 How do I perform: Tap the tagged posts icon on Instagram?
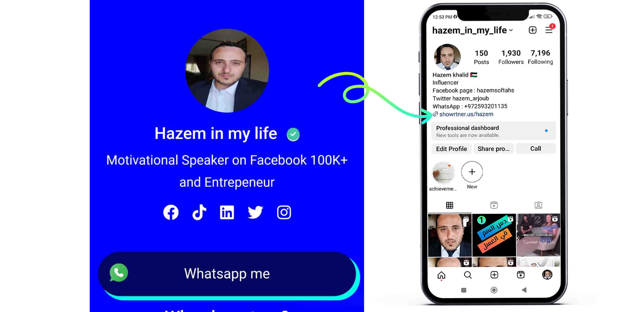coord(538,205)
